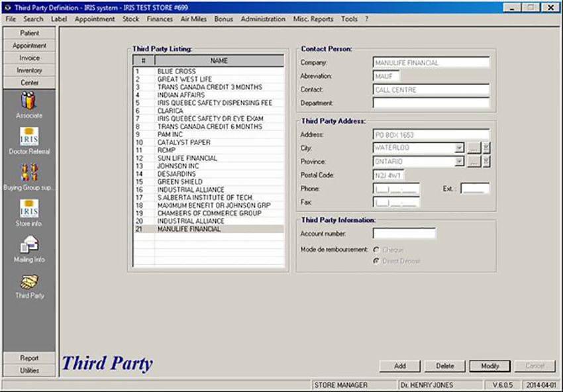The image size is (563, 392).
Task: Switch to the Utilities sidebar section
Action: (x=29, y=370)
